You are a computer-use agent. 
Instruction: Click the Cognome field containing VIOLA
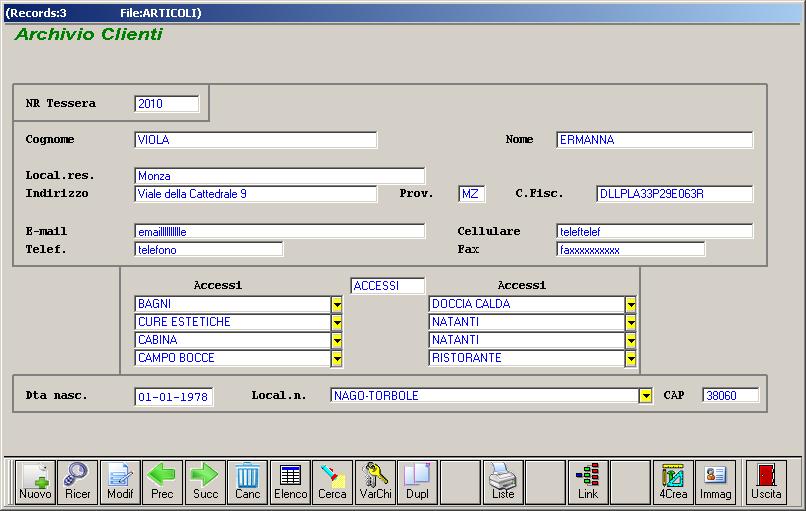point(255,140)
